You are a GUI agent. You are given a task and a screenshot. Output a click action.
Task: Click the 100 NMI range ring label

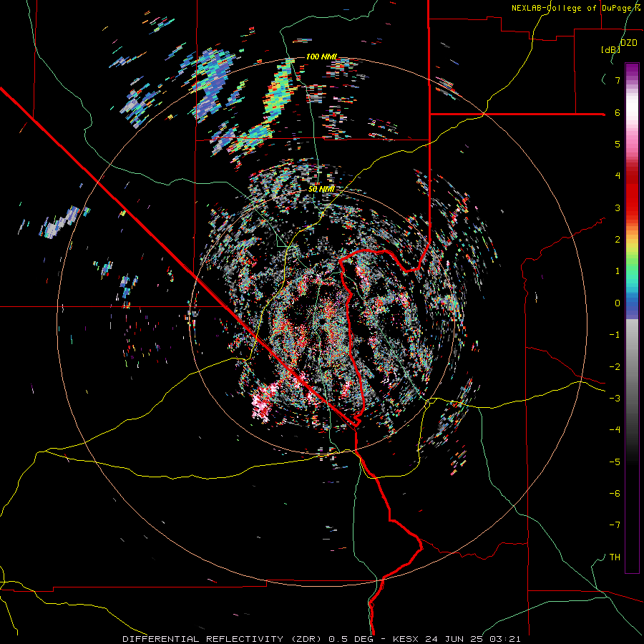321,57
